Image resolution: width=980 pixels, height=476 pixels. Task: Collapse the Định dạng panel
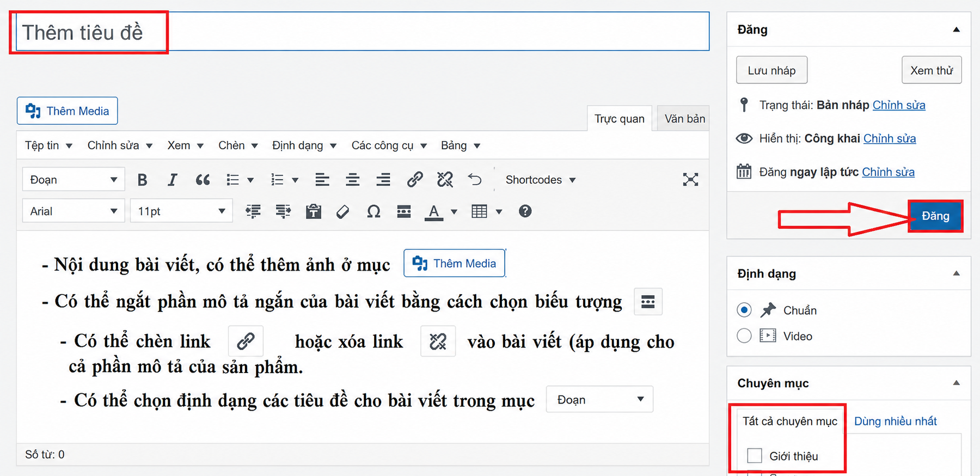[957, 273]
